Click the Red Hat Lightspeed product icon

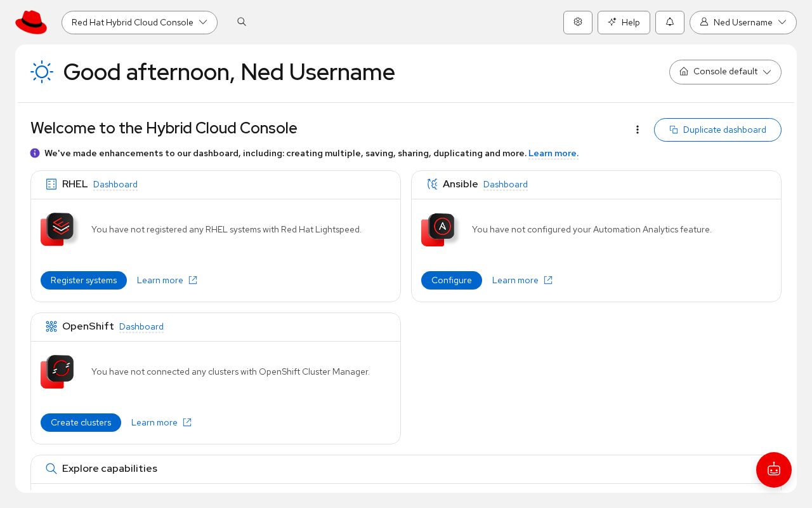[58, 229]
